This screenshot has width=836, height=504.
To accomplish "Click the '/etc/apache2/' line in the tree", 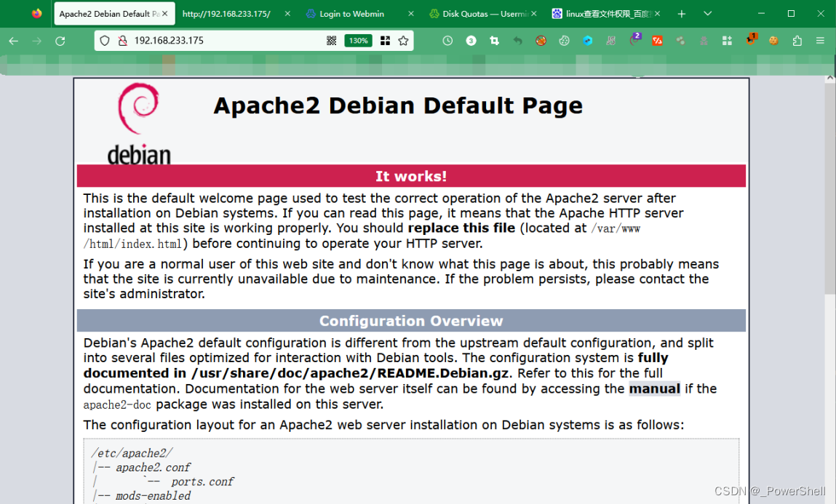I will click(x=132, y=453).
